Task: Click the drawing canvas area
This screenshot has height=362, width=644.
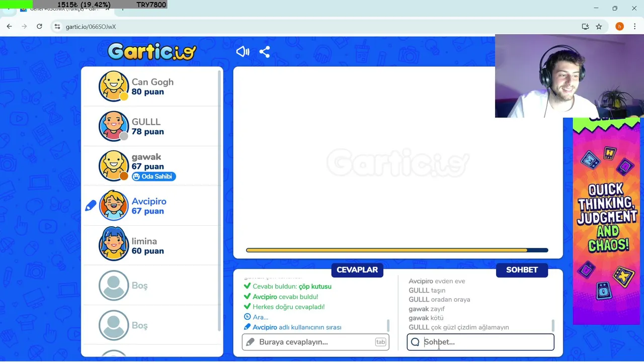Action: (398, 162)
